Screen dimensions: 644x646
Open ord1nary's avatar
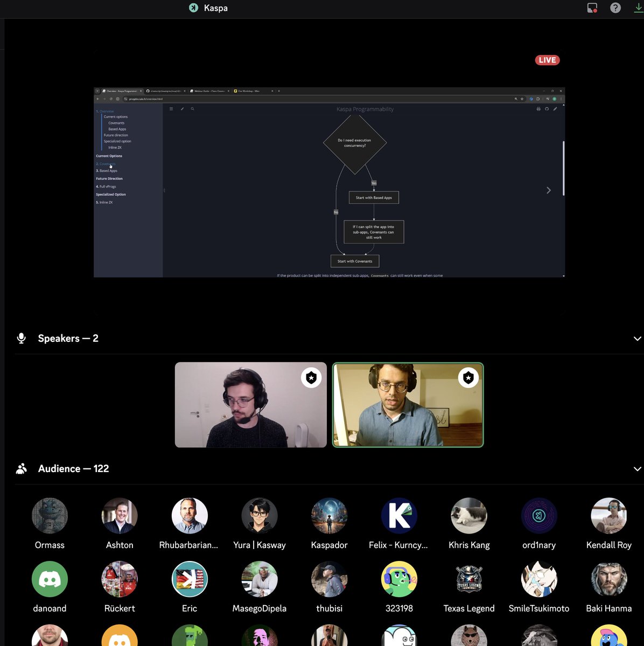(x=539, y=516)
